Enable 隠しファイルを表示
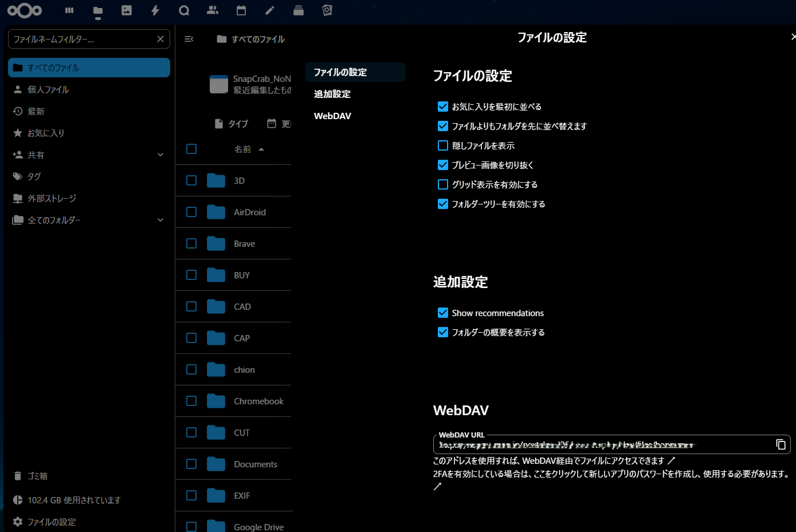The width and height of the screenshot is (796, 532). (x=442, y=145)
